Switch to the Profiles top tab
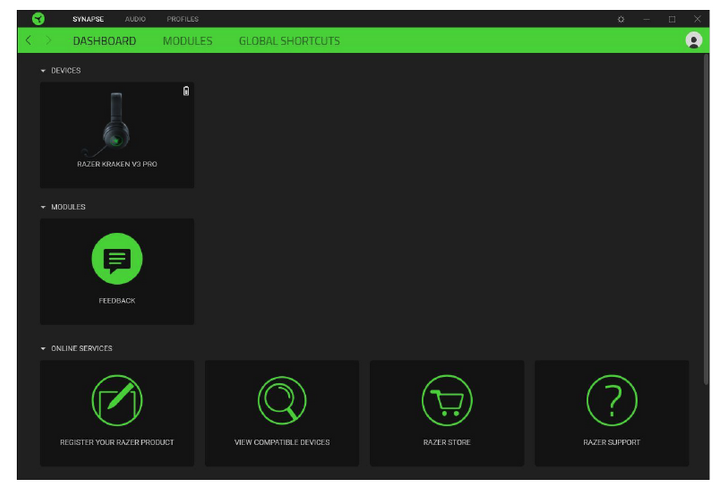Viewport: 721px width, 491px height. 183,19
